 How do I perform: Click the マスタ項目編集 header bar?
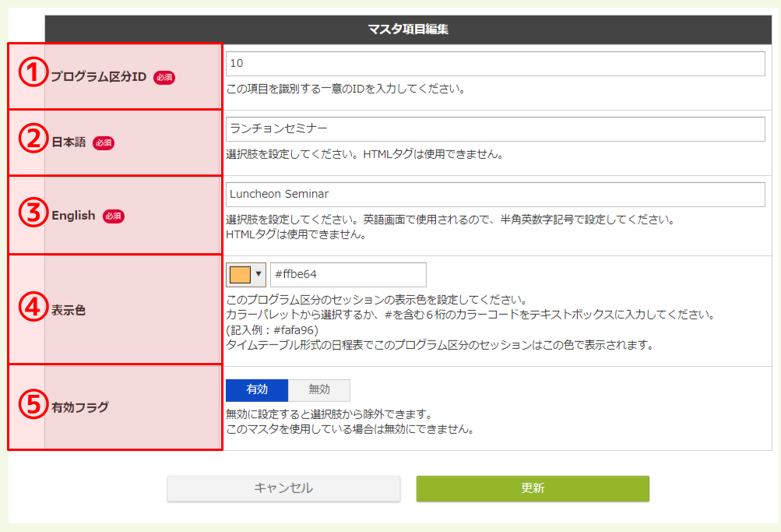[x=408, y=30]
